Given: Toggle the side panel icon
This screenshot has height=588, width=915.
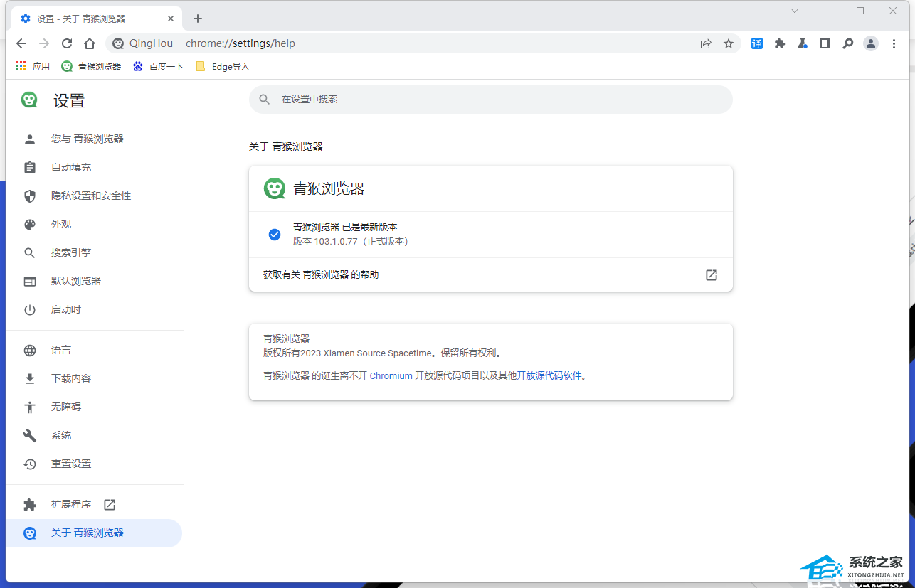Looking at the screenshot, I should [825, 43].
